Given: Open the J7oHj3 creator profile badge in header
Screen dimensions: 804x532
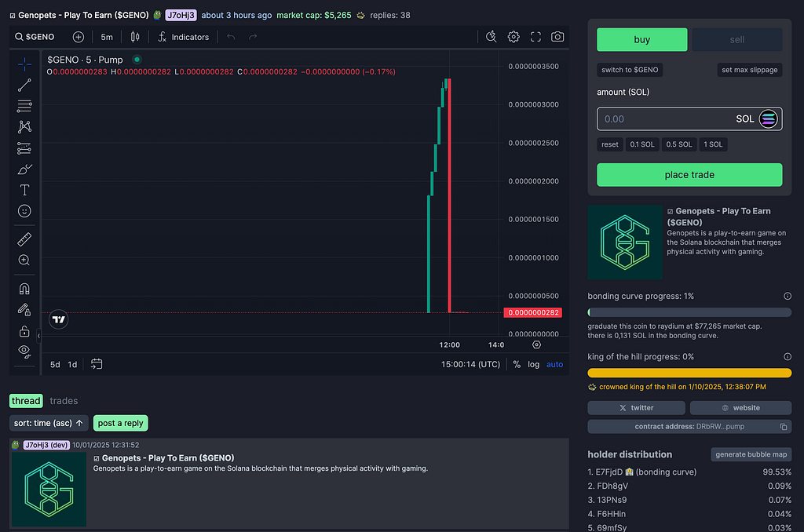Looking at the screenshot, I should 181,16.
